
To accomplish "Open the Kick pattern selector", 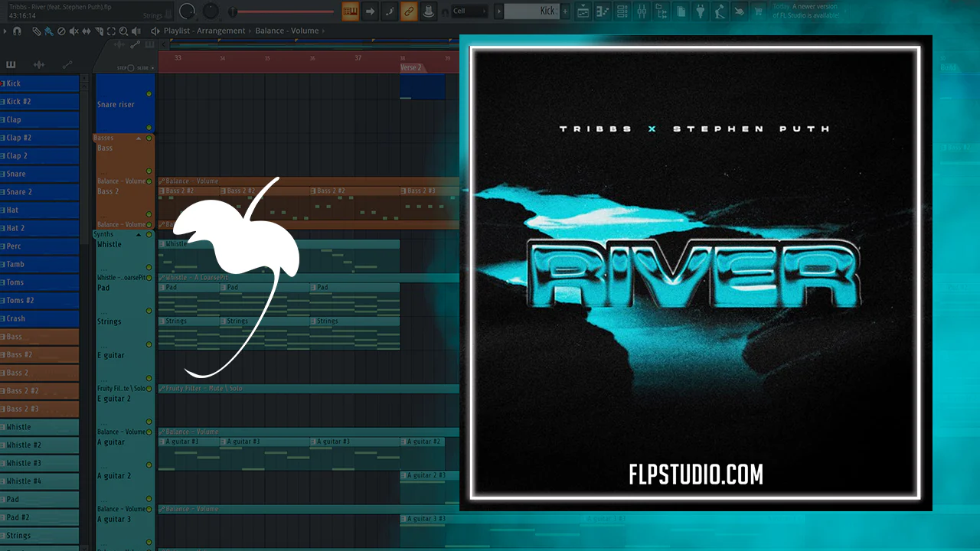I will coord(531,11).
